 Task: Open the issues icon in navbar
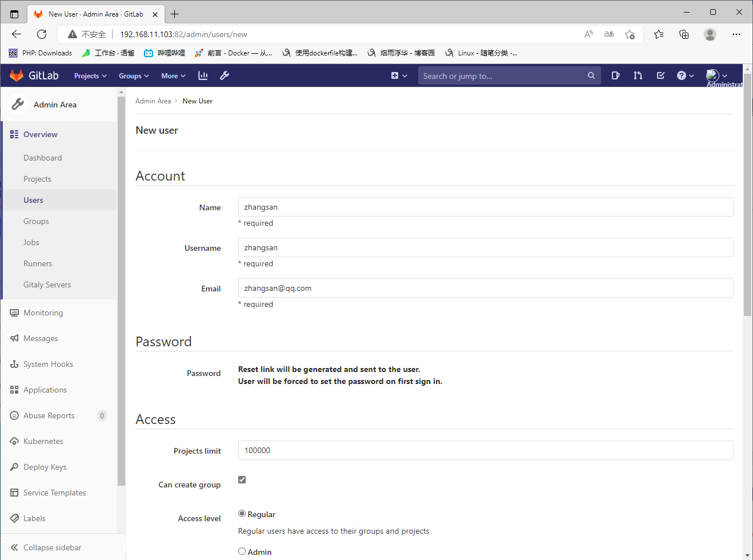tap(615, 75)
